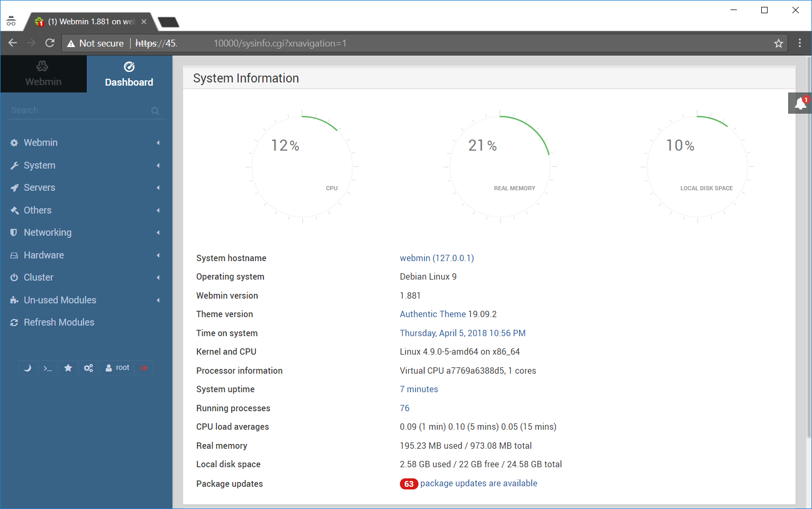This screenshot has height=509, width=812.
Task: Expand the System menu arrow
Action: pyautogui.click(x=158, y=165)
